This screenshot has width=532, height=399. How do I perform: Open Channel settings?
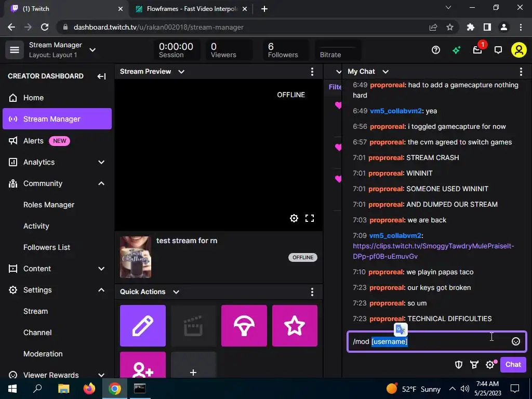[37, 332]
